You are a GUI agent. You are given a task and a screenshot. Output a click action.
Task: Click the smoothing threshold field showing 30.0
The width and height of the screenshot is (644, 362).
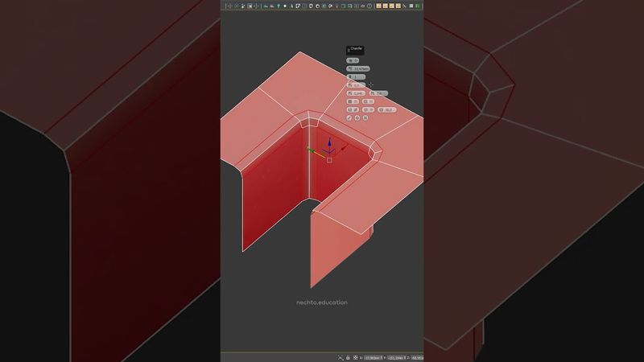click(386, 110)
